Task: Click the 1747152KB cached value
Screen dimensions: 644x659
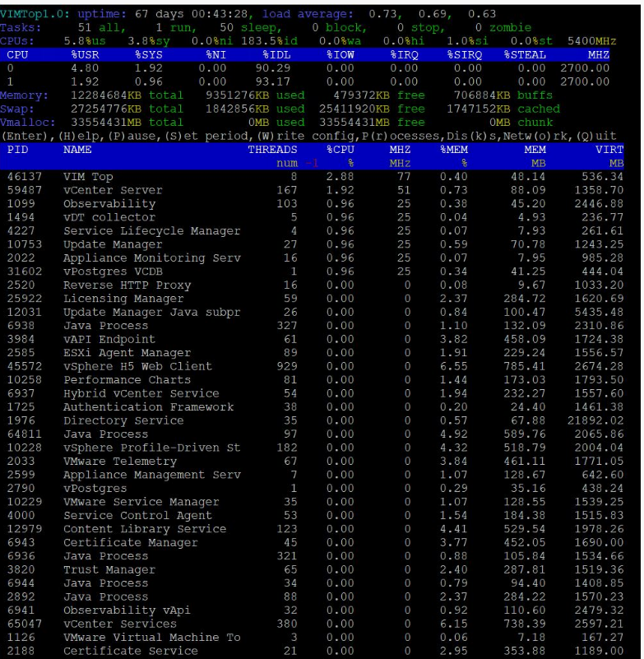Action: click(x=479, y=109)
